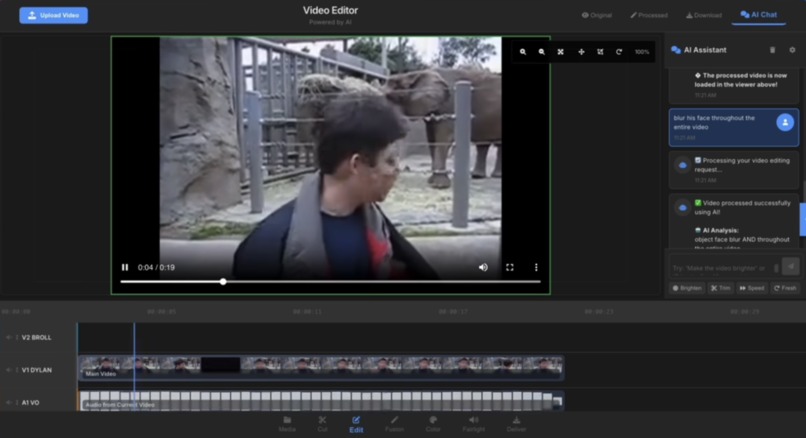Mute the V1 DYLAN track
The width and height of the screenshot is (806, 438).
tap(8, 370)
